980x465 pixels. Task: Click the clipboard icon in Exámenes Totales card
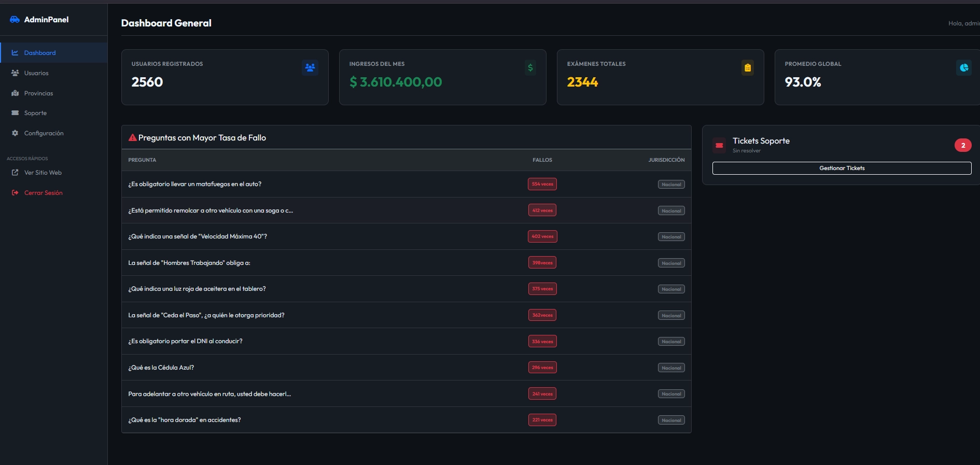[x=747, y=67]
